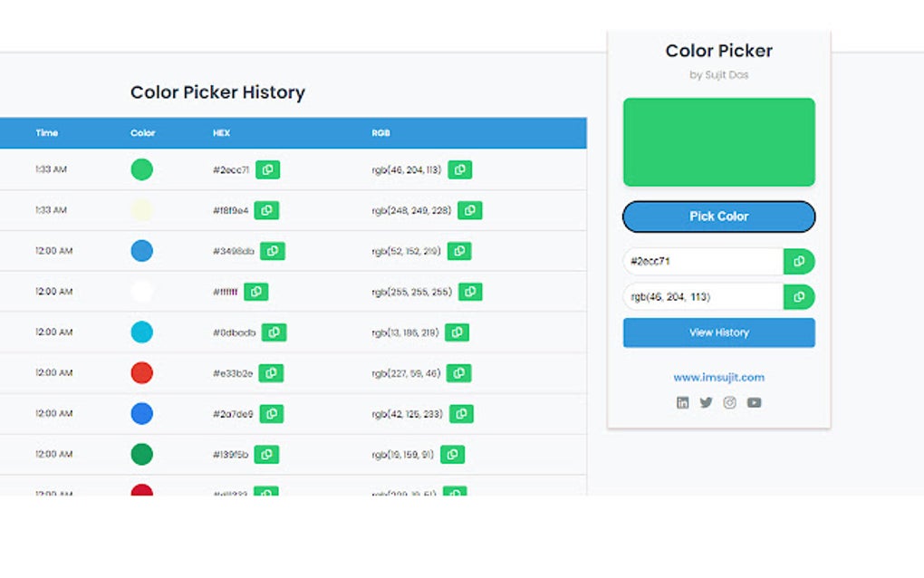Open View History
Screen dimensions: 924x578
718,332
